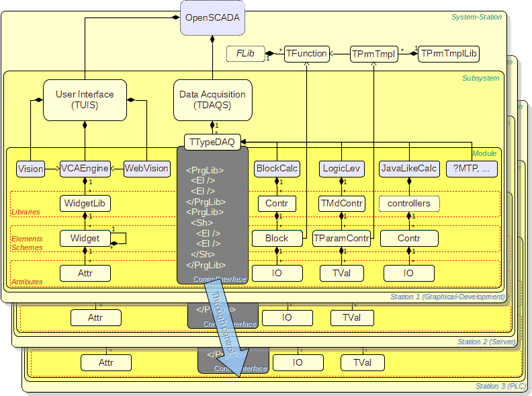Select the TVal box beneath TParamContr

342,273
